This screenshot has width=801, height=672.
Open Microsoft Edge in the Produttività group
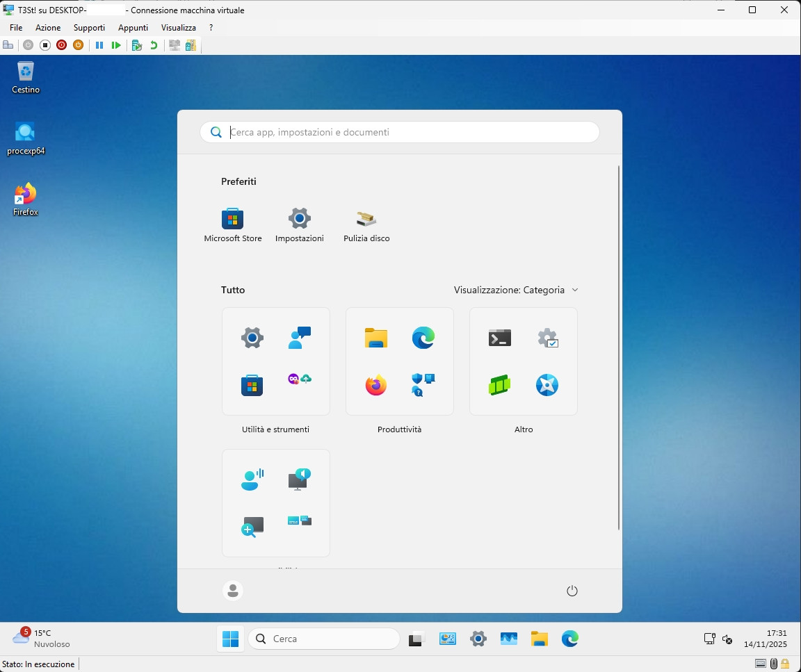[x=423, y=338]
